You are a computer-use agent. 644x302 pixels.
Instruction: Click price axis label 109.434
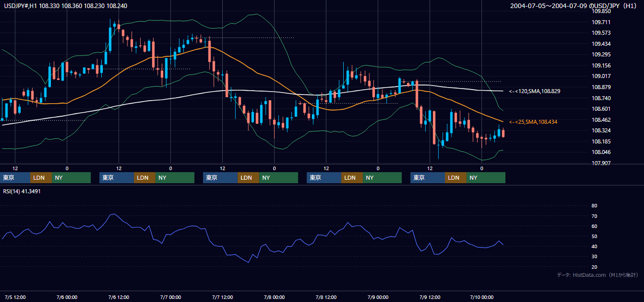(601, 44)
